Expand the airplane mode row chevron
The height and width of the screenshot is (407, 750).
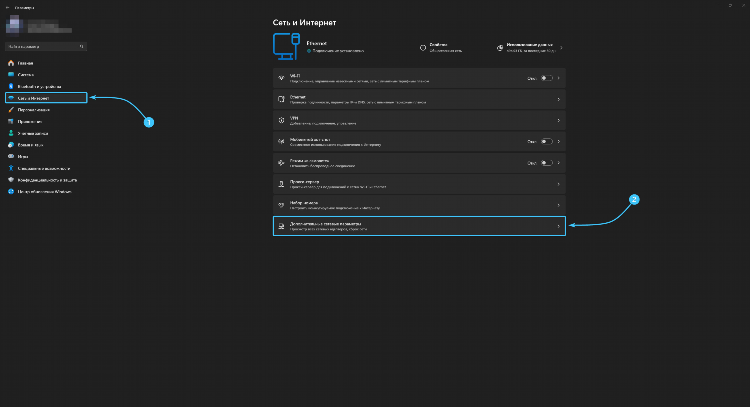[559, 163]
